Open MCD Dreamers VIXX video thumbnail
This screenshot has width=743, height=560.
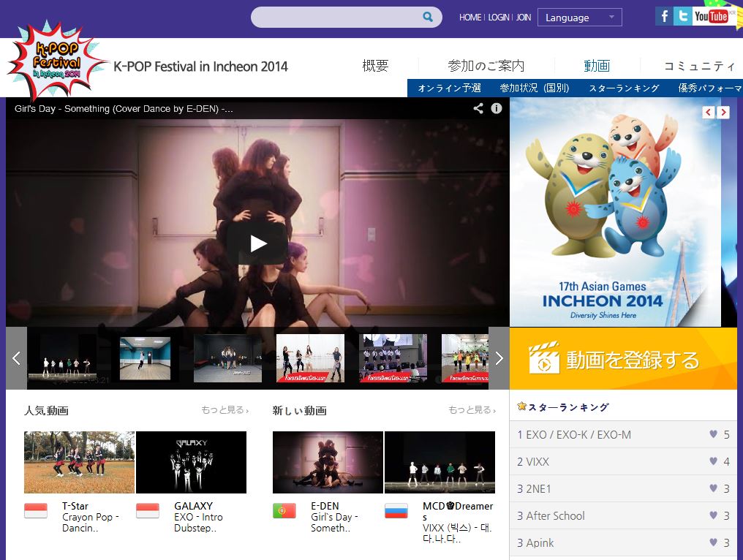pyautogui.click(x=440, y=462)
